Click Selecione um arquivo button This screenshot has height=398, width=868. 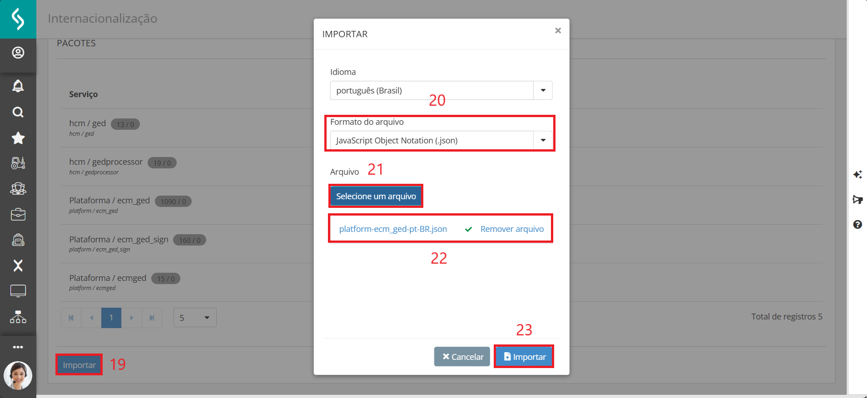point(376,196)
